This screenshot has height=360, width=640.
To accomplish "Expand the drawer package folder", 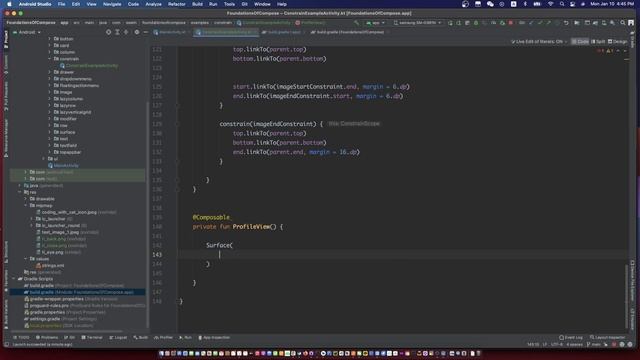I will [50, 72].
